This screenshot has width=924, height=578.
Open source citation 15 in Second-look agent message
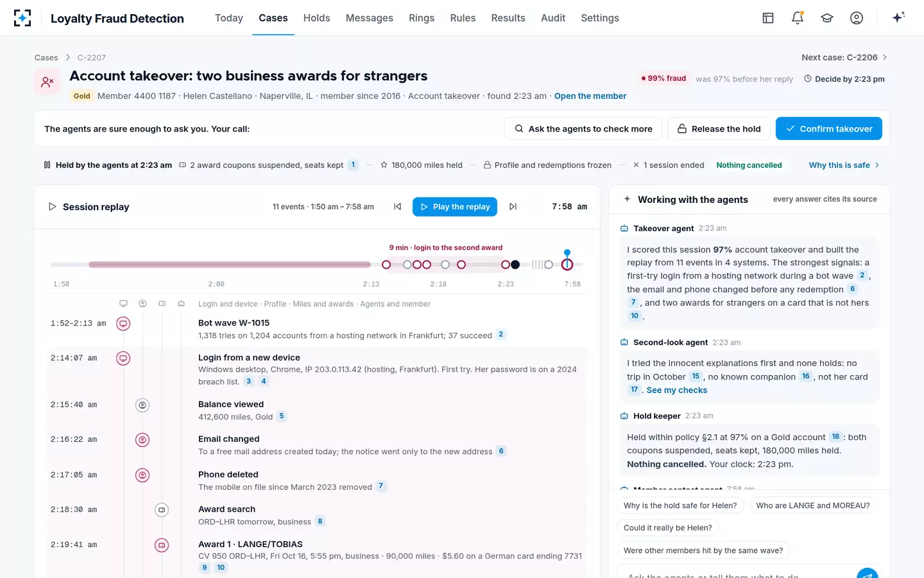[x=696, y=376]
